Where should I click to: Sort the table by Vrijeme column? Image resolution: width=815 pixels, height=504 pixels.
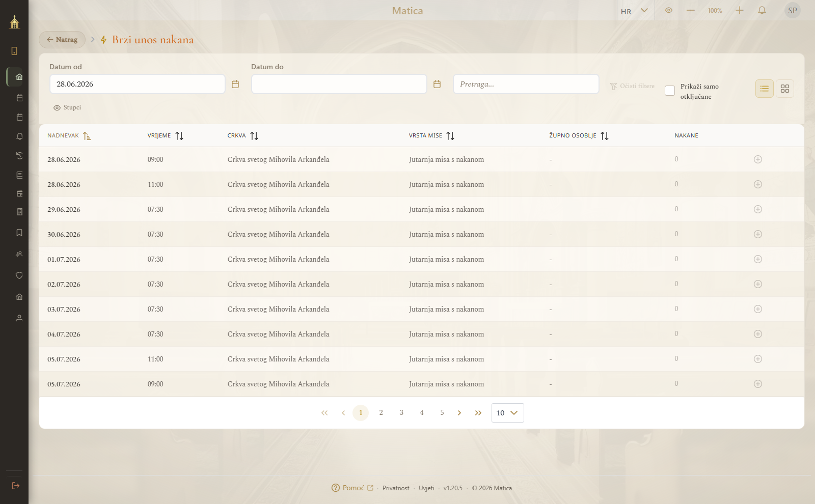(165, 135)
